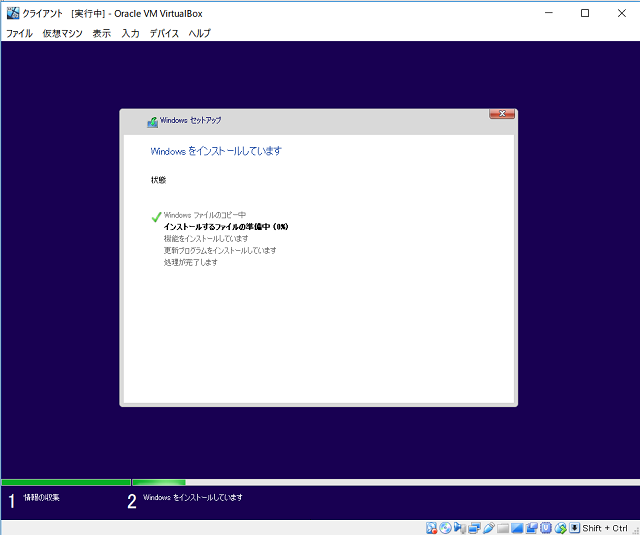The image size is (640, 535).
Task: Open the 表示 menu
Action: click(102, 33)
